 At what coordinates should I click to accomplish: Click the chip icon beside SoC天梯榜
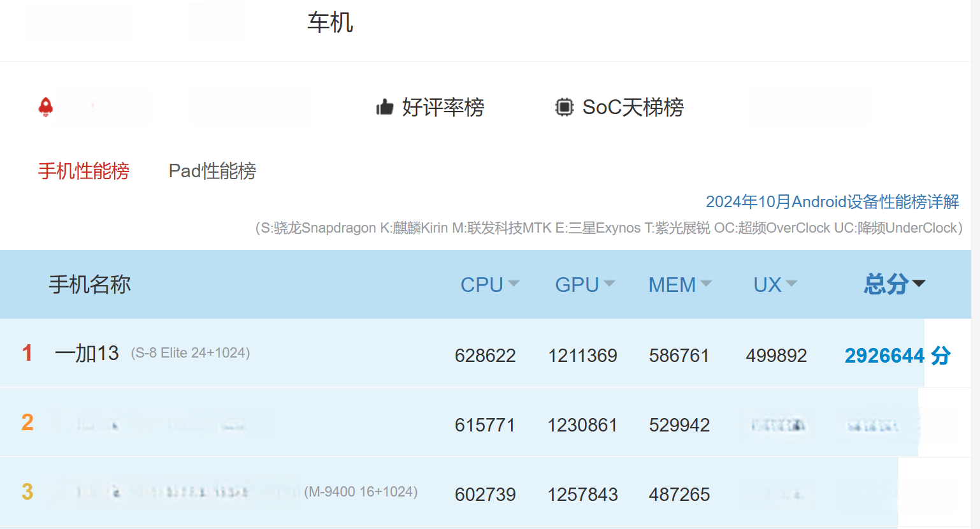(564, 107)
